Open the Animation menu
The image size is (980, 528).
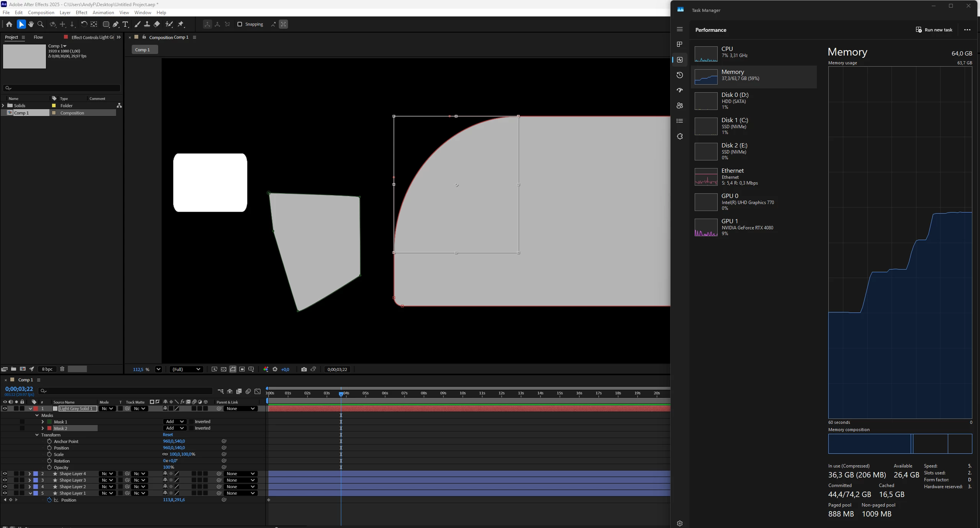point(103,12)
